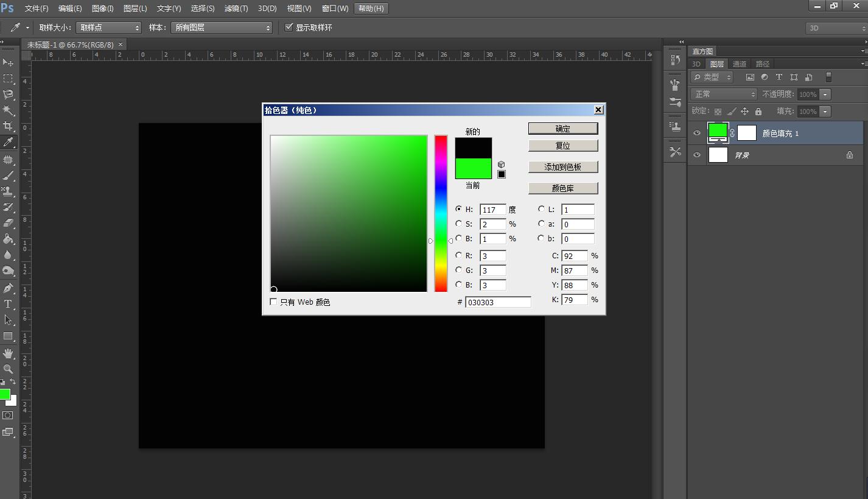Click the text layer filter icon
Viewport: 868px width, 499px height.
(x=779, y=77)
